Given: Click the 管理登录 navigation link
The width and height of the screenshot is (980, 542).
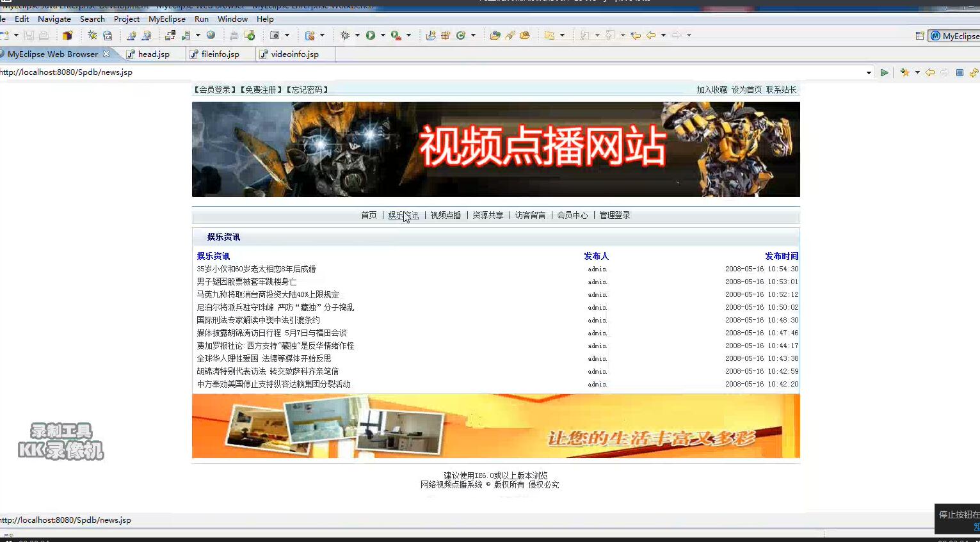Looking at the screenshot, I should coord(615,216).
